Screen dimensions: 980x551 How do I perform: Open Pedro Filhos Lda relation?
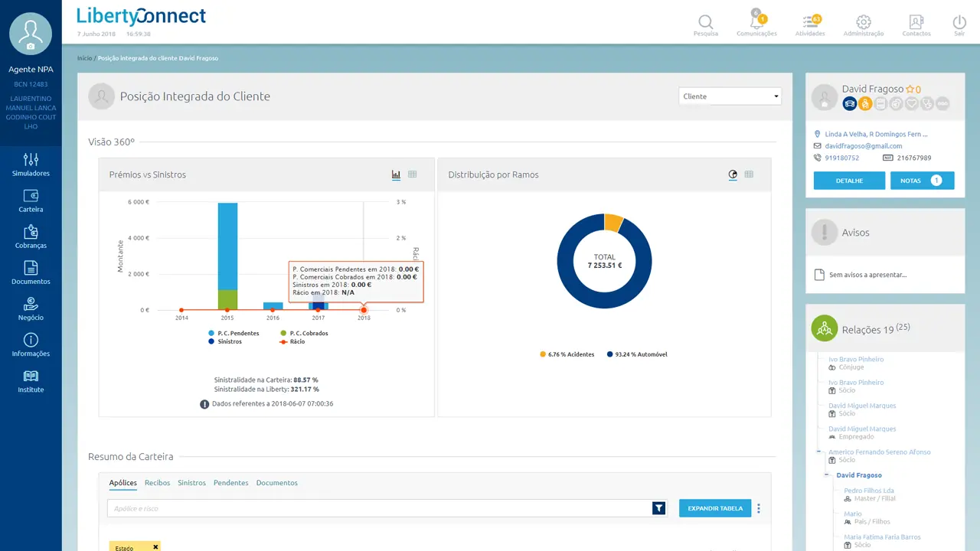869,491
